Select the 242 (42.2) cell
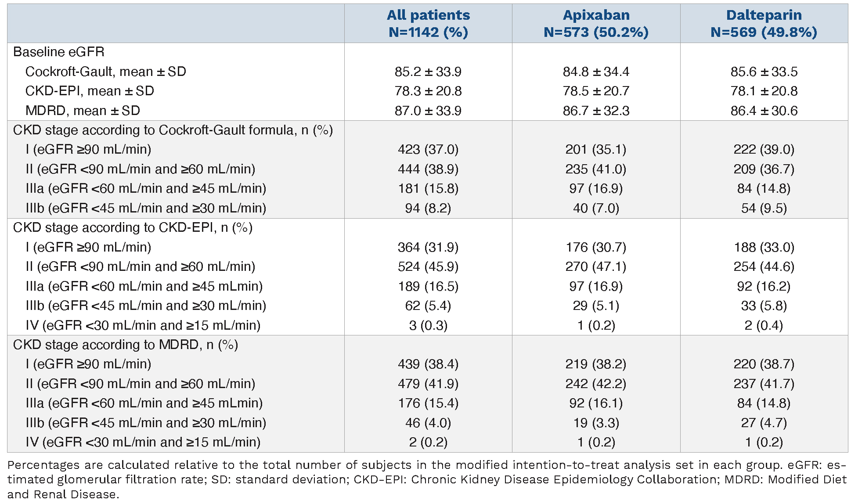 point(596,384)
